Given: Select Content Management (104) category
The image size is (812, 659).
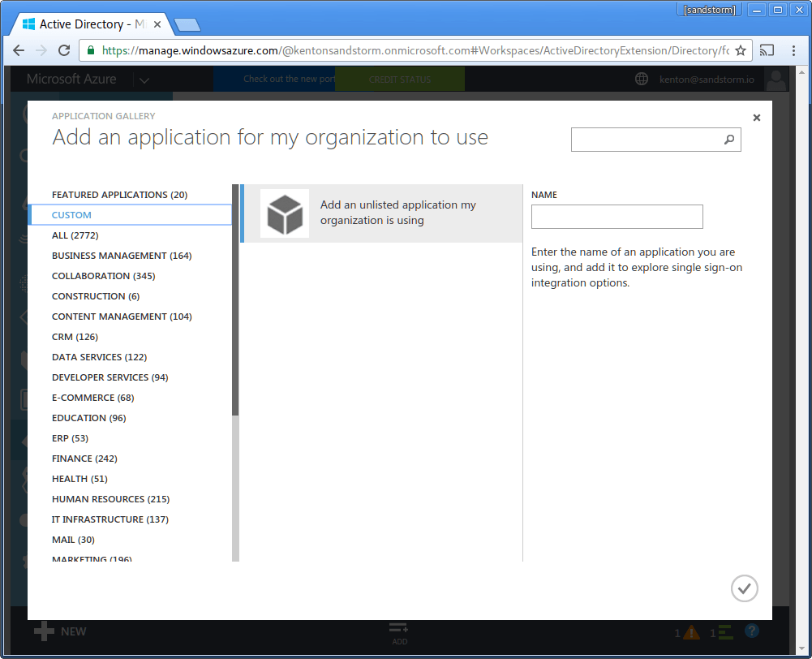Looking at the screenshot, I should click(x=122, y=316).
